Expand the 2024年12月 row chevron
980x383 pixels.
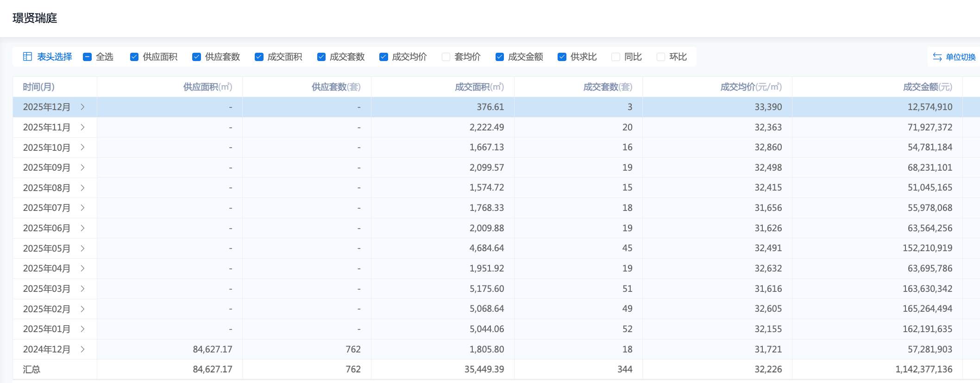(83, 349)
